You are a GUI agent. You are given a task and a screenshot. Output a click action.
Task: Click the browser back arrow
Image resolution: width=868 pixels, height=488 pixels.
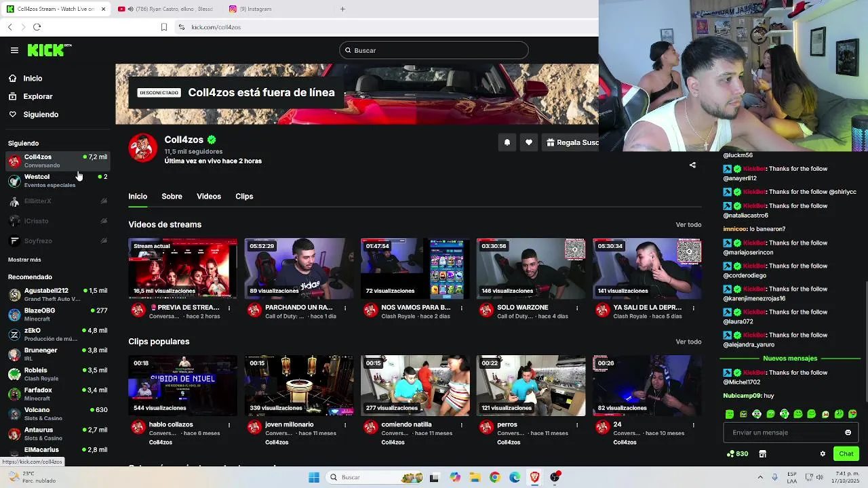[10, 27]
